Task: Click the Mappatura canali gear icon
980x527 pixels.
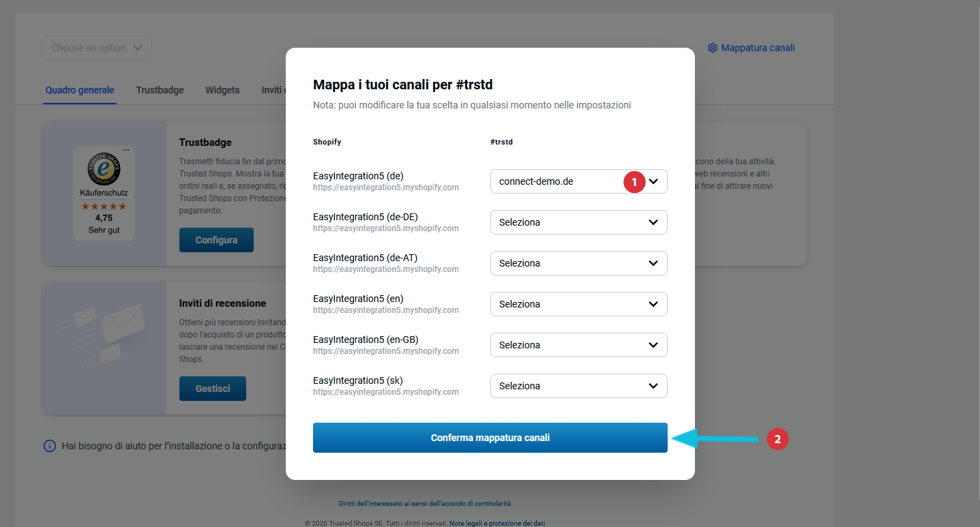Action: tap(713, 48)
